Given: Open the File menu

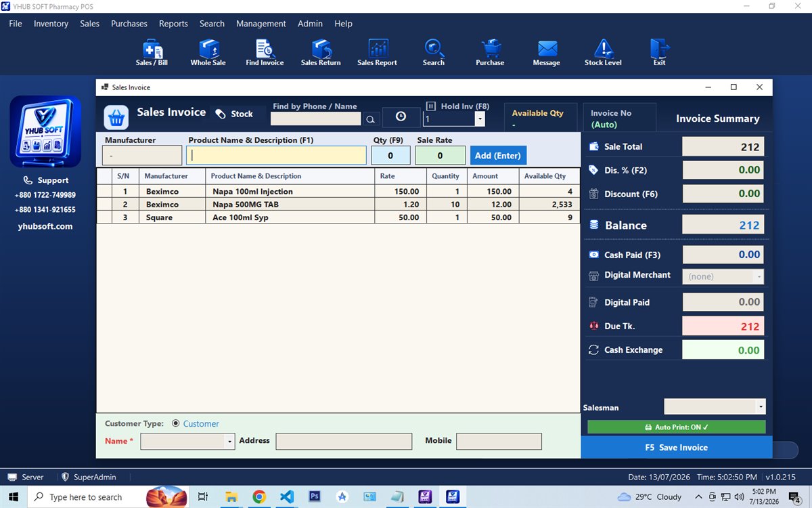Looking at the screenshot, I should coord(16,24).
